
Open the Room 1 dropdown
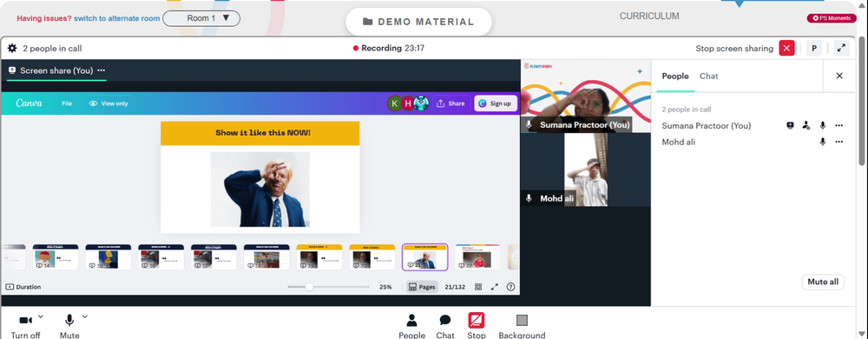coord(201,18)
